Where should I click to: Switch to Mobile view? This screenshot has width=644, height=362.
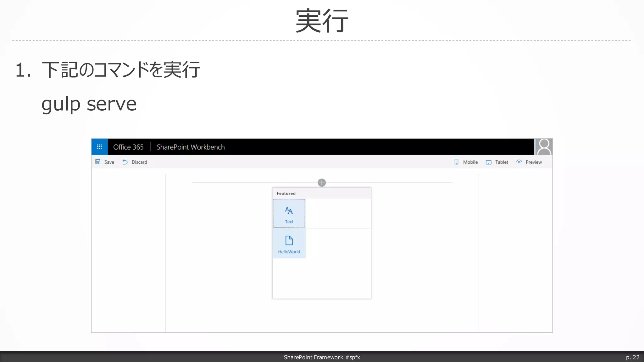click(x=470, y=162)
